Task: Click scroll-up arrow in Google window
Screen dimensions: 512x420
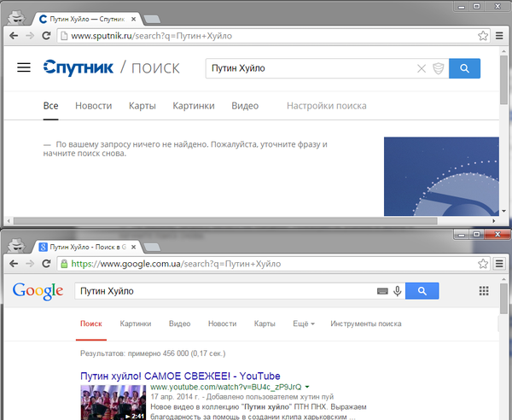Action: click(503, 279)
